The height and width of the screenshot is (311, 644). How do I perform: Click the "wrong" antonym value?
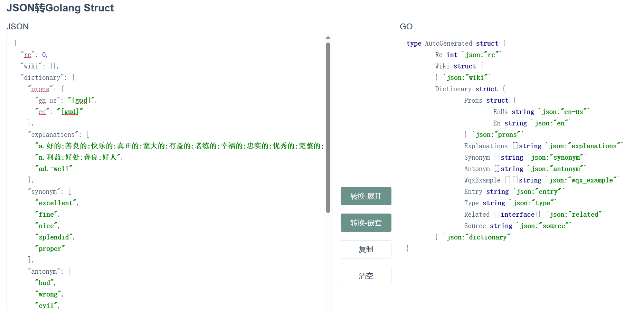point(48,294)
